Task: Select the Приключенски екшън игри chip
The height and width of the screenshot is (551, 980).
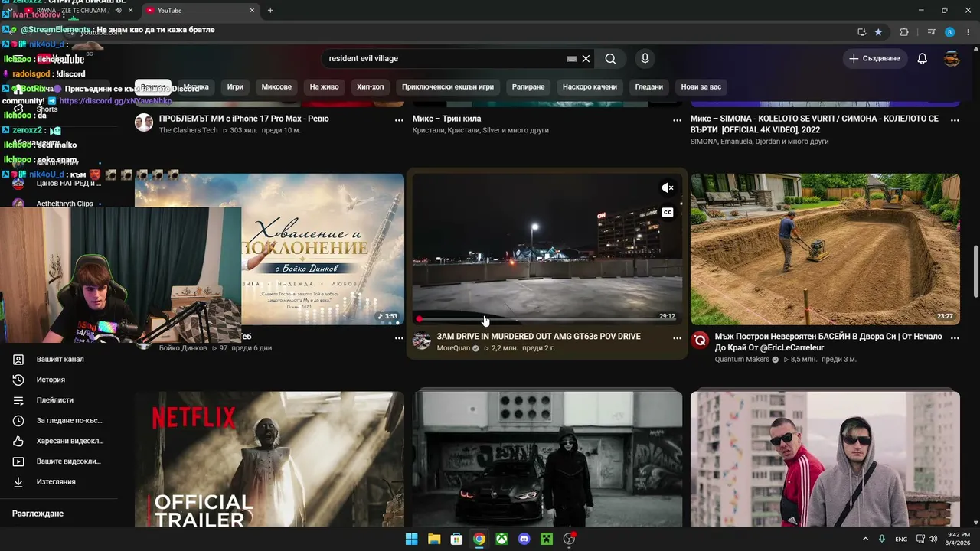Action: point(448,86)
